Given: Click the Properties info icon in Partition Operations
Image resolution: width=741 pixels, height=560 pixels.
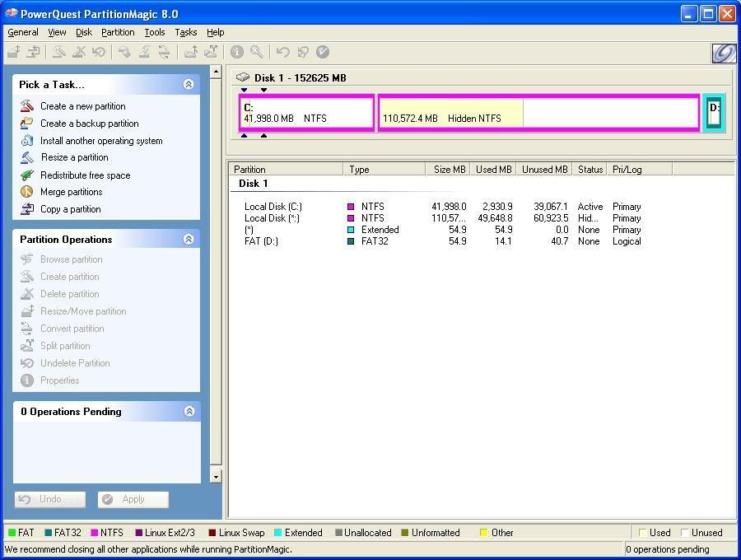Looking at the screenshot, I should (x=27, y=380).
